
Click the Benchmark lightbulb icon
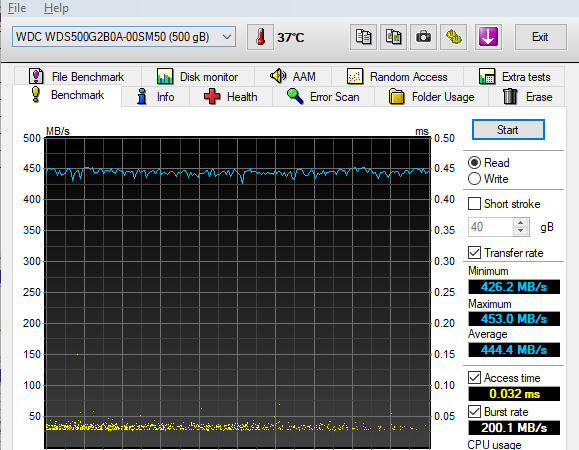pos(35,95)
